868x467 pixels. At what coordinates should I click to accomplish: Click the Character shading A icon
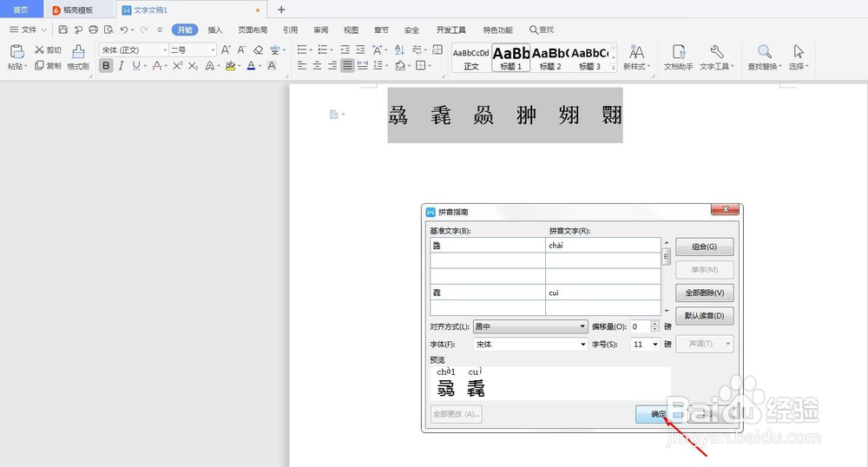[272, 66]
